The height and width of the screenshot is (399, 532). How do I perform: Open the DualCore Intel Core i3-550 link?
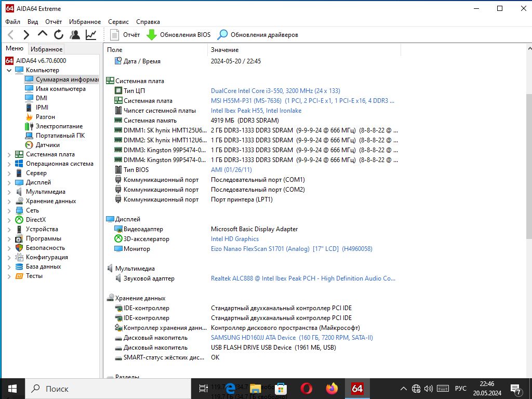click(x=275, y=90)
